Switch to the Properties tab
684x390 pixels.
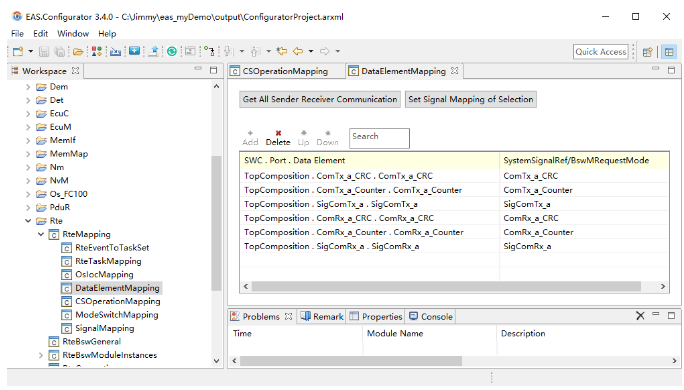[x=376, y=317]
